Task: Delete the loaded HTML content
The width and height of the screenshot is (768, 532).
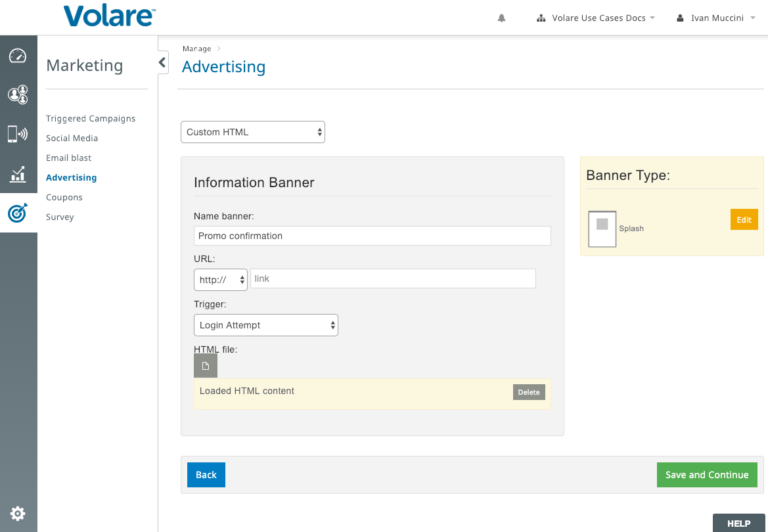Action: tap(529, 392)
